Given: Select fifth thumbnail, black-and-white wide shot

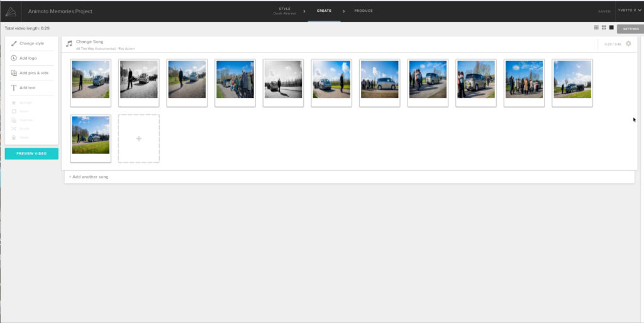Looking at the screenshot, I should 284,83.
